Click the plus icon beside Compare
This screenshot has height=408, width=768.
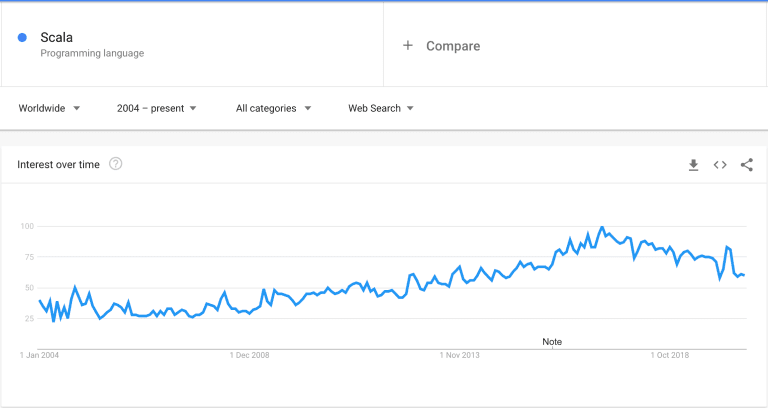(x=408, y=46)
